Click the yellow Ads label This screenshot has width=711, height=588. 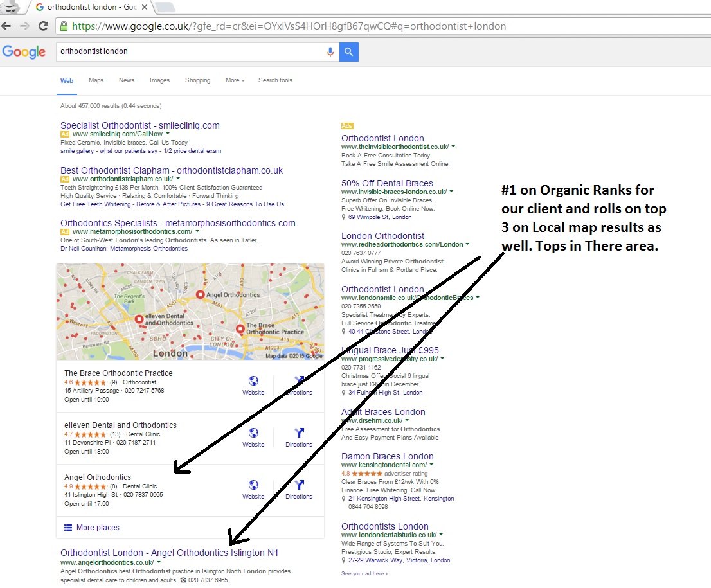point(347,125)
